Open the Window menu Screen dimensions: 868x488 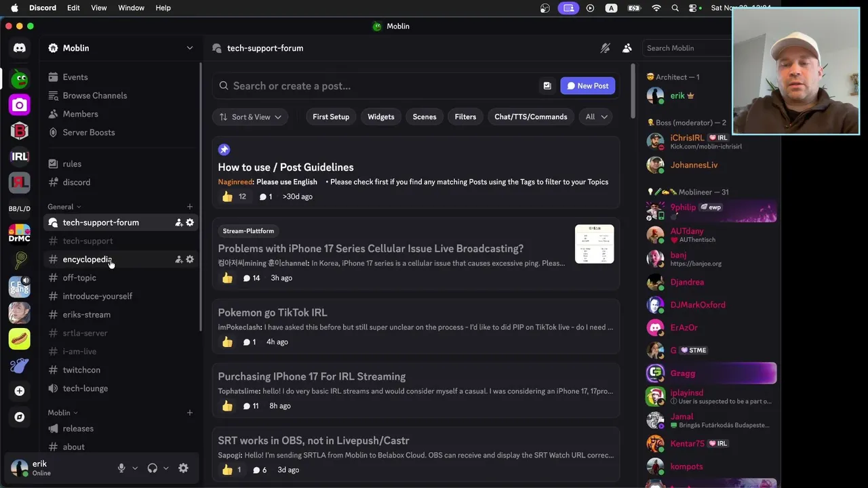point(131,8)
